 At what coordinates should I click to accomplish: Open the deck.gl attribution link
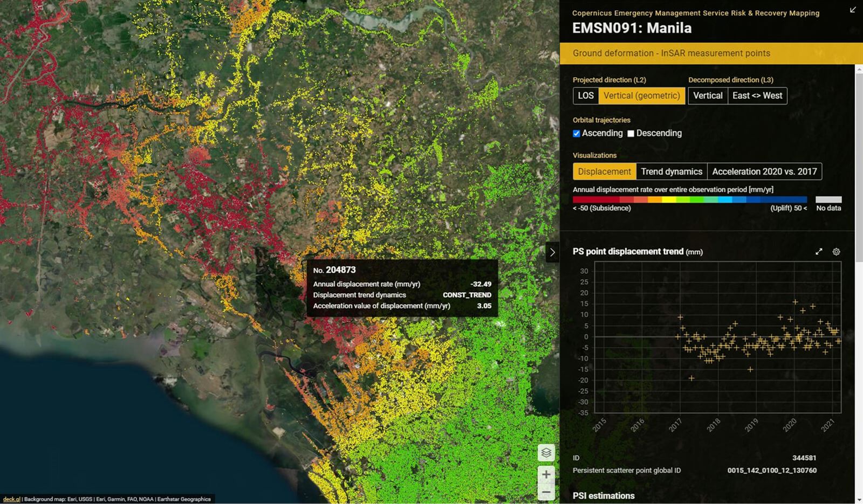click(11, 499)
